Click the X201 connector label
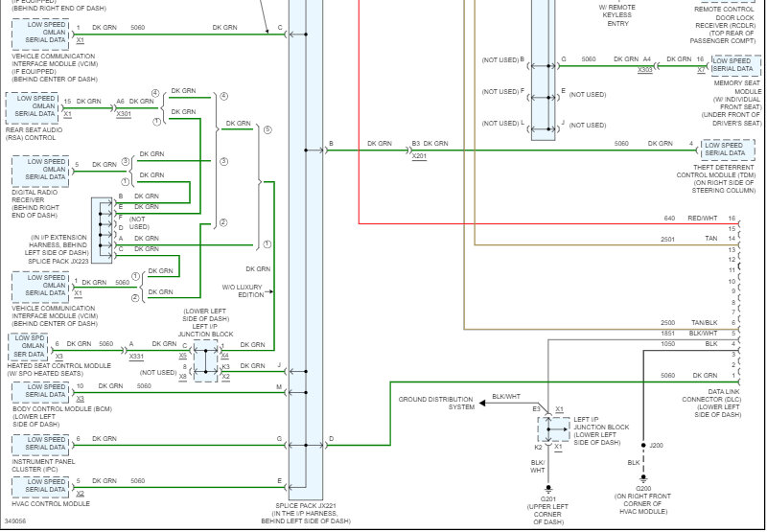 point(419,156)
